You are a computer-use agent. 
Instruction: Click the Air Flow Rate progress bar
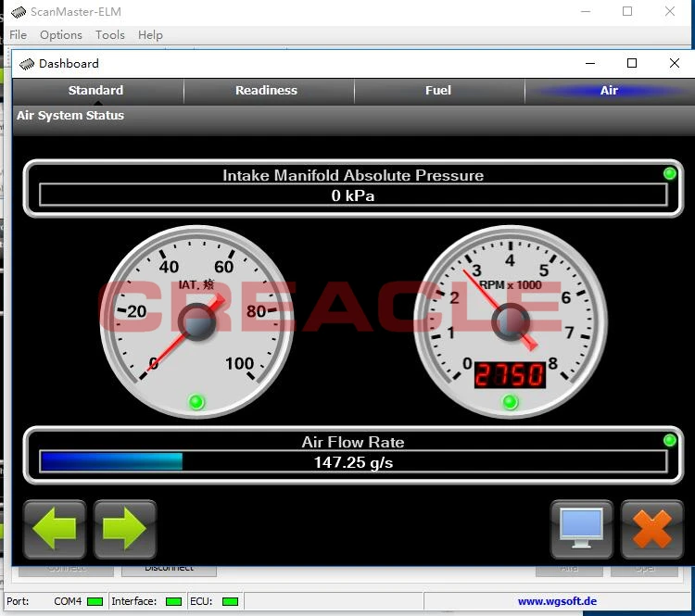pos(353,462)
